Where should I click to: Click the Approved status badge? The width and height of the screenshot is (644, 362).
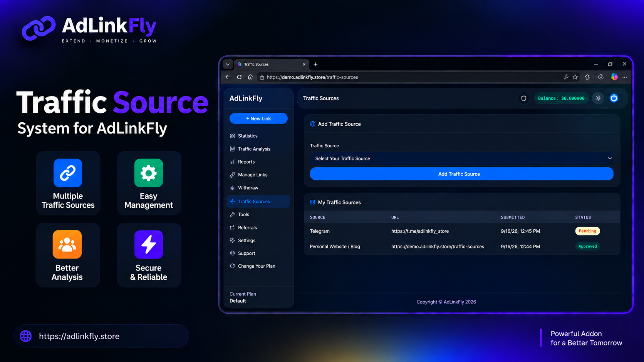[587, 247]
